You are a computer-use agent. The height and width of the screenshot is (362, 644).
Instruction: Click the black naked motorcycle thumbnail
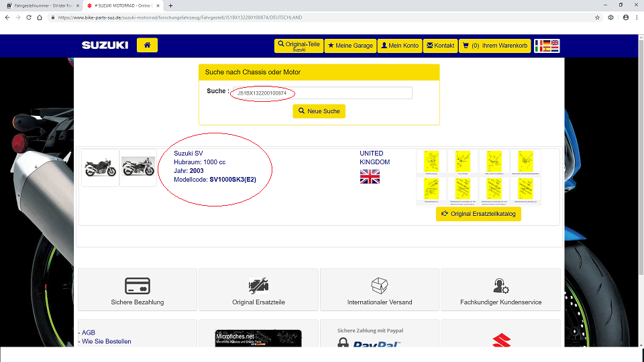[x=100, y=168]
